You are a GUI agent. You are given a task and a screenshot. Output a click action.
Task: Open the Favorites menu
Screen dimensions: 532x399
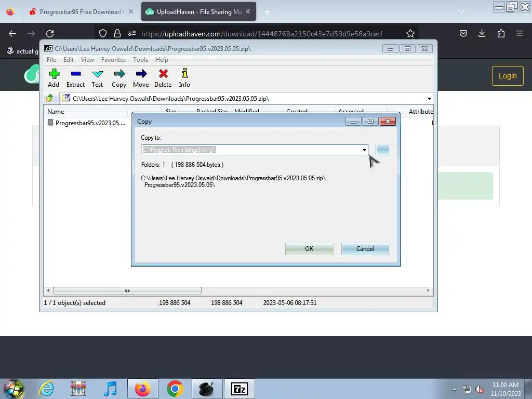coord(114,59)
